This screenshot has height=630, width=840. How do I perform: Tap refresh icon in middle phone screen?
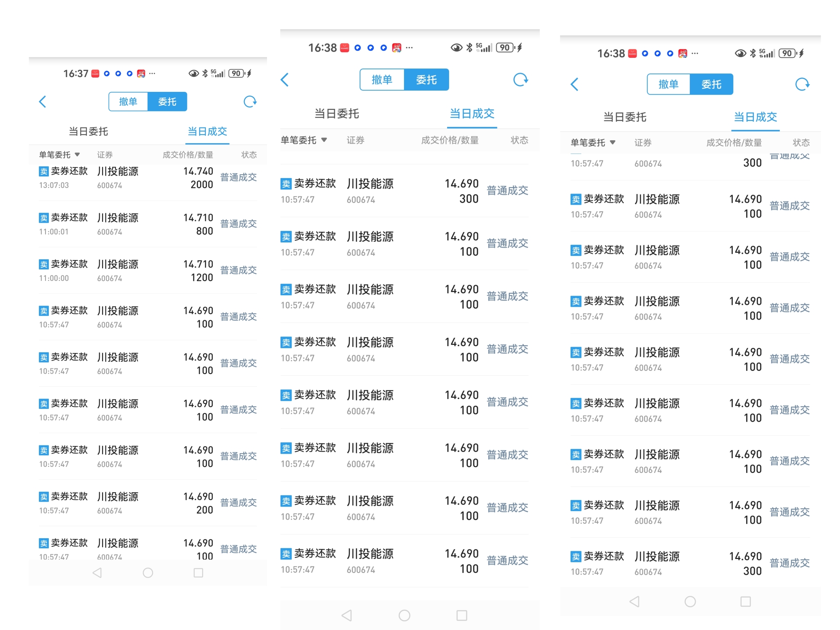pos(520,80)
